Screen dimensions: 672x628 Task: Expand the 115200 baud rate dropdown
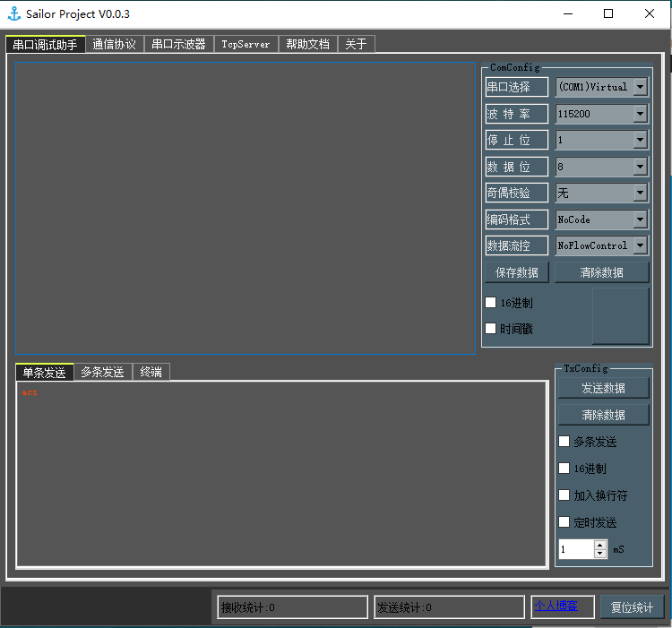coord(640,114)
